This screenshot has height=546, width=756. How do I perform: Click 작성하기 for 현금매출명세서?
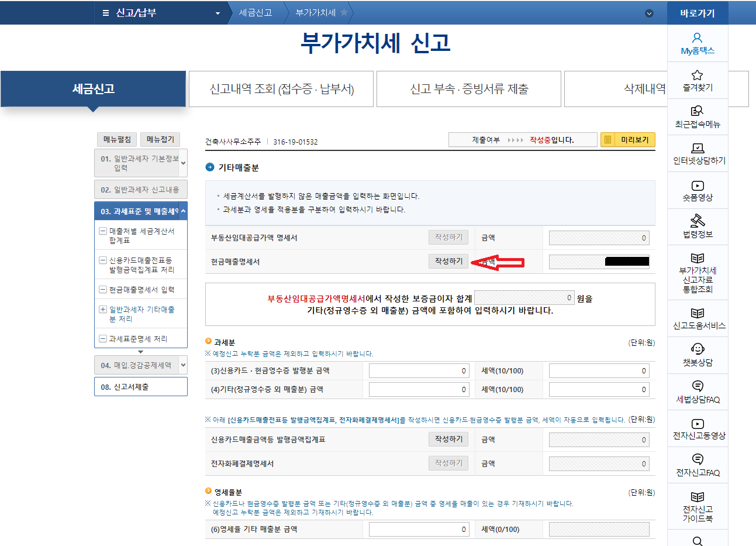tap(448, 261)
